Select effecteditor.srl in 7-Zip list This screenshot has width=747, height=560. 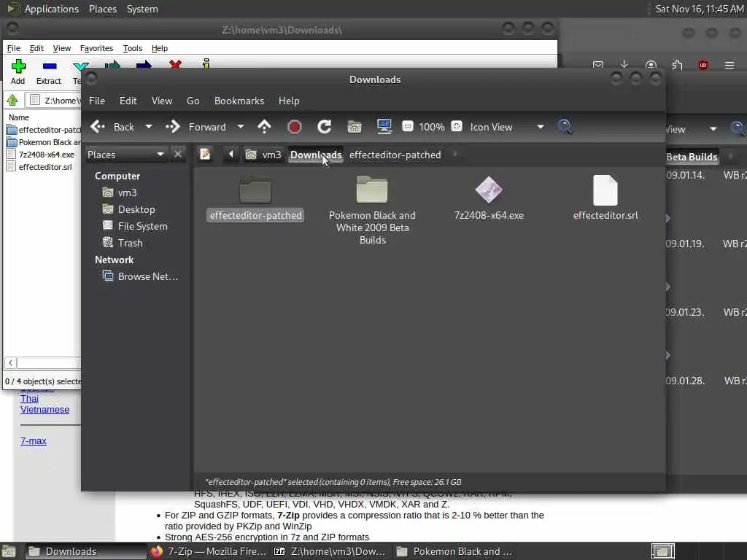(44, 167)
